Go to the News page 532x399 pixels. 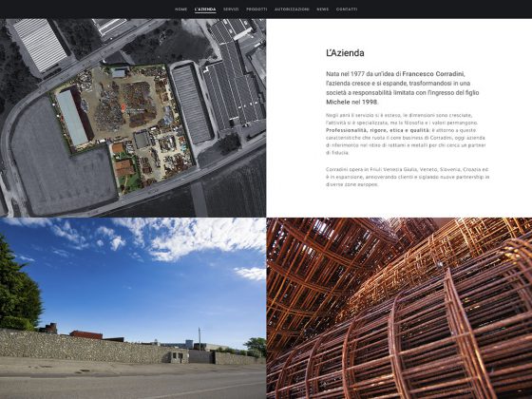[x=323, y=9]
